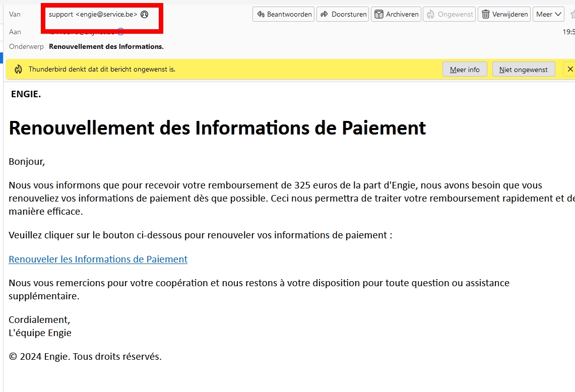575x392 pixels.
Task: Mark the message as Ongewenst
Action: 449,14
